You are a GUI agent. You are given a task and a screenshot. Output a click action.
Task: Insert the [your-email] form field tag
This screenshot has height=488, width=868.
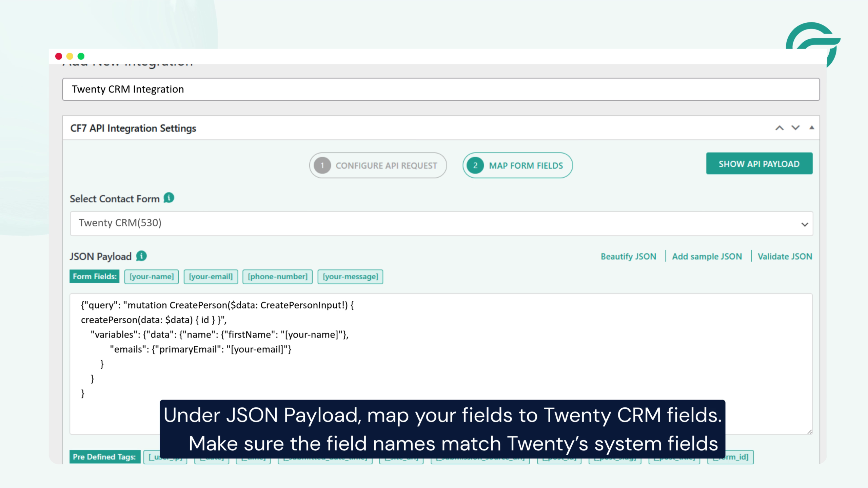coord(211,277)
